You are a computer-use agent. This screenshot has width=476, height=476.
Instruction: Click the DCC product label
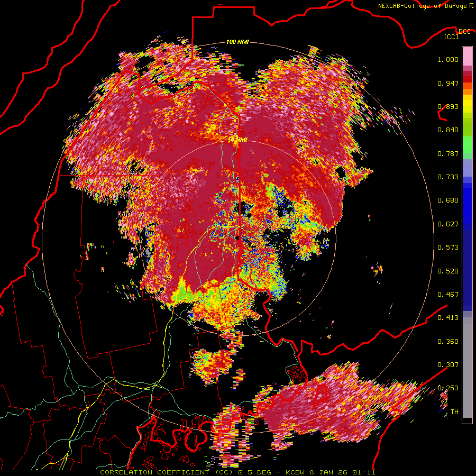[x=465, y=32]
